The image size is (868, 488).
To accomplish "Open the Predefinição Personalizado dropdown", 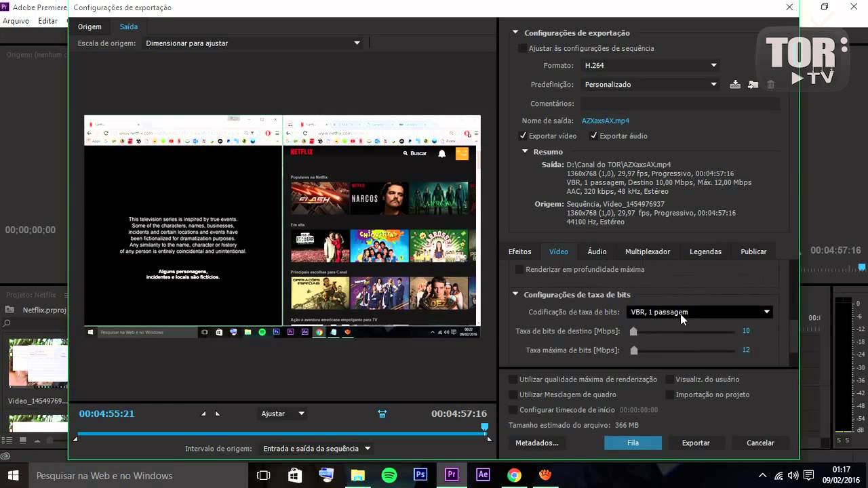I will point(650,84).
